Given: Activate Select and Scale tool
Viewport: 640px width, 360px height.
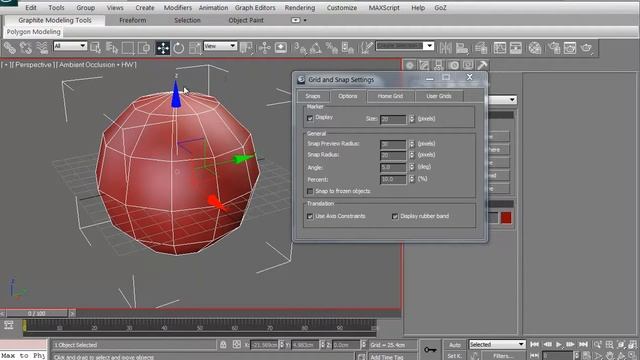Looking at the screenshot, I should coord(195,48).
